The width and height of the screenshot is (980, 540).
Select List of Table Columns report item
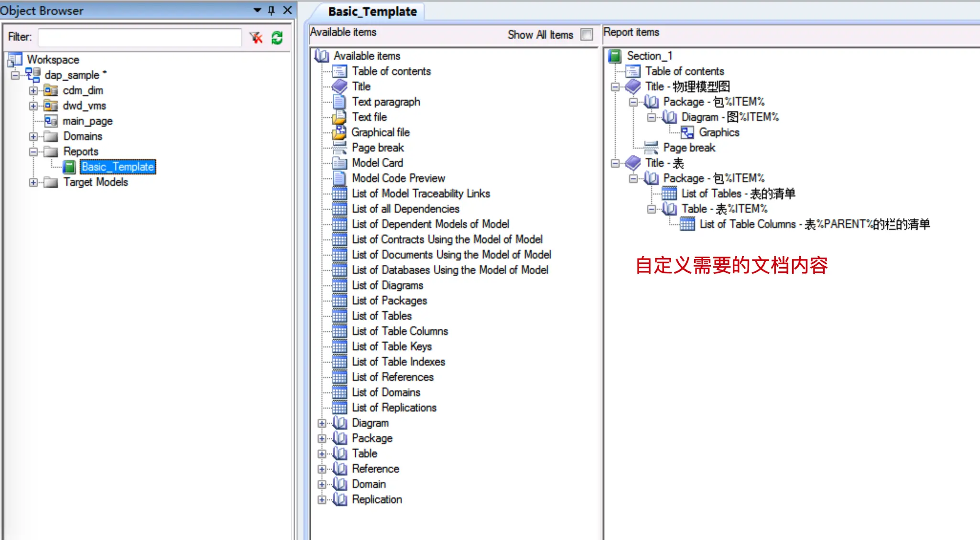(815, 224)
